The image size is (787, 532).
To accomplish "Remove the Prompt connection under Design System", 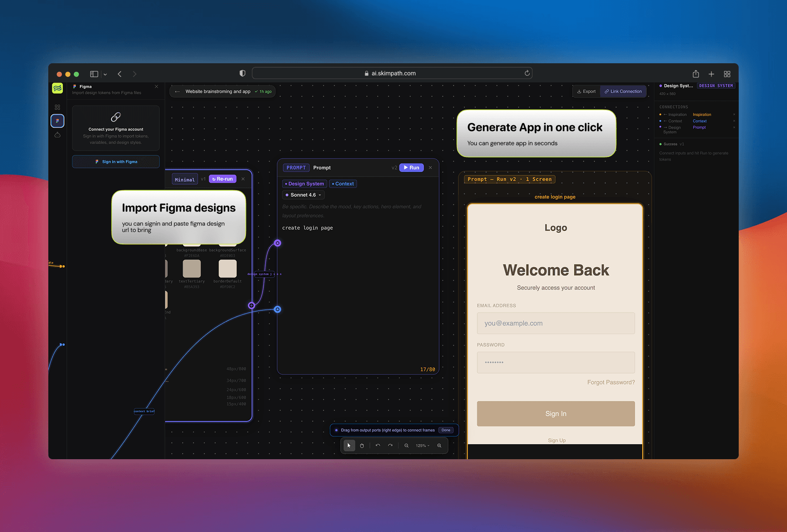I will [x=734, y=127].
